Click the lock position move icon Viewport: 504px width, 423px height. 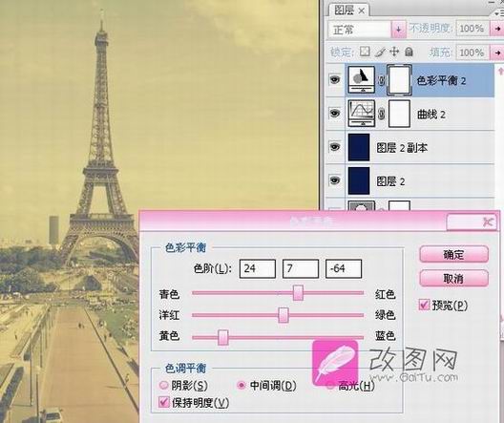394,52
